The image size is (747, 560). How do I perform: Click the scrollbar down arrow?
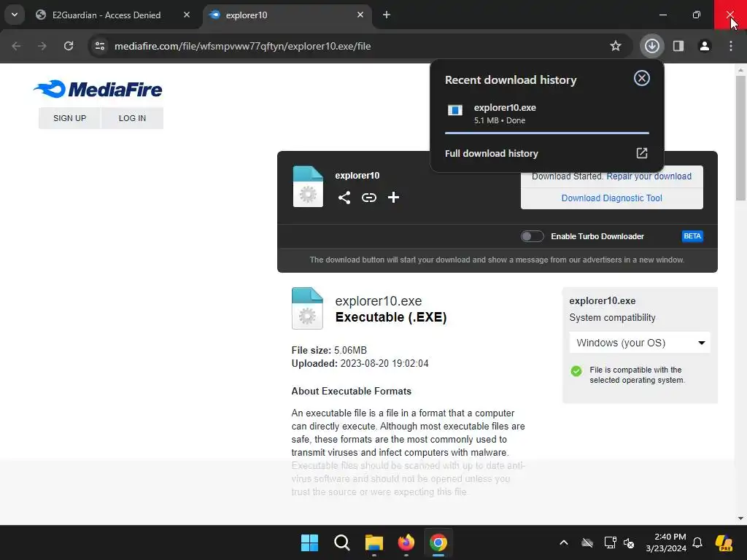point(740,518)
